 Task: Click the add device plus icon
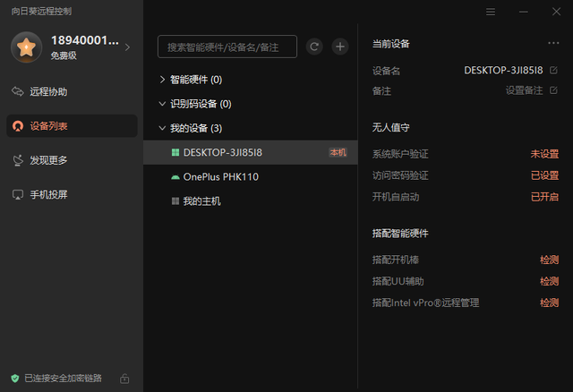(340, 47)
